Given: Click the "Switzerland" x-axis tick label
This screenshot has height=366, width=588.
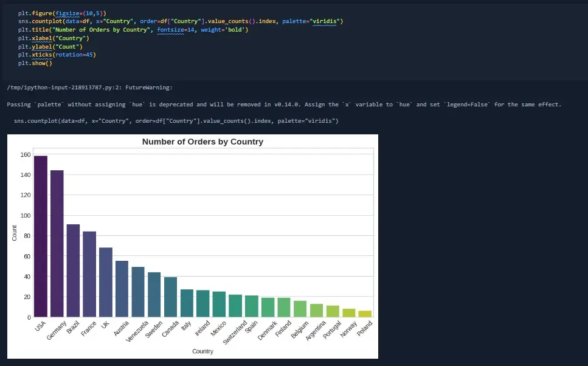Looking at the screenshot, I should 234,333.
